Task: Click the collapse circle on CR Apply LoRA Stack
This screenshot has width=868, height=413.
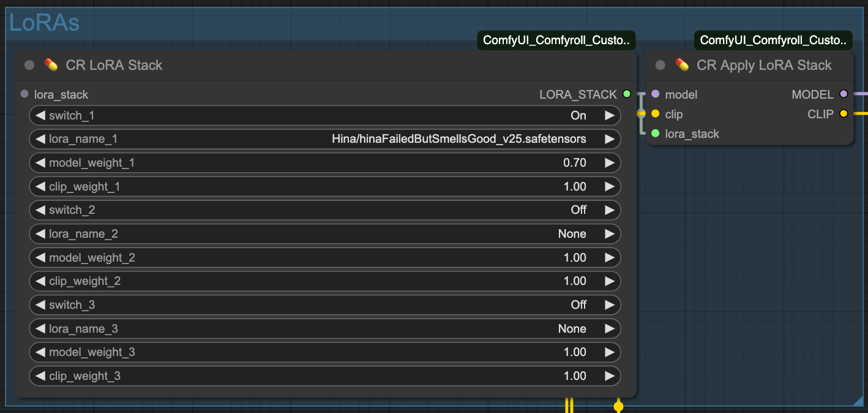Action: (660, 64)
